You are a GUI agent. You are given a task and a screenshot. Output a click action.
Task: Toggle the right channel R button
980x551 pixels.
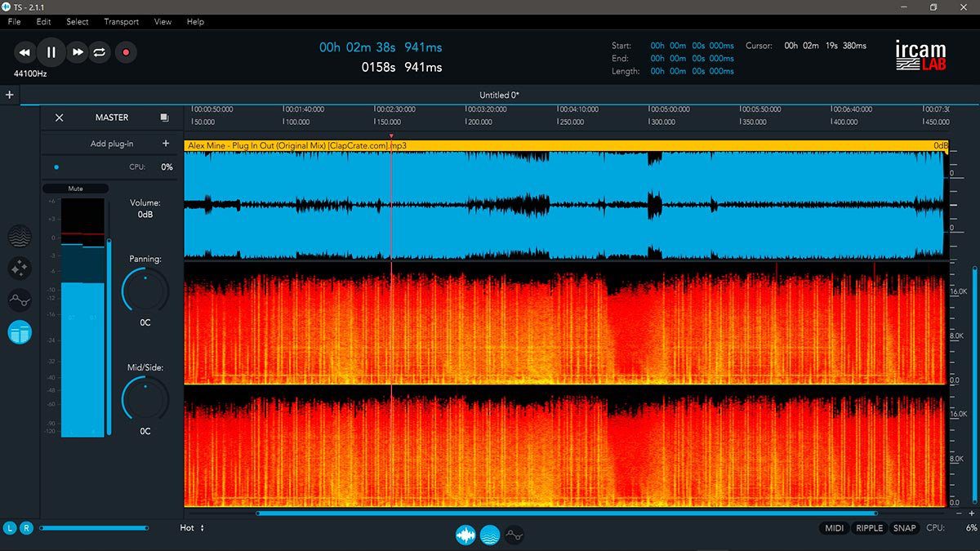26,528
